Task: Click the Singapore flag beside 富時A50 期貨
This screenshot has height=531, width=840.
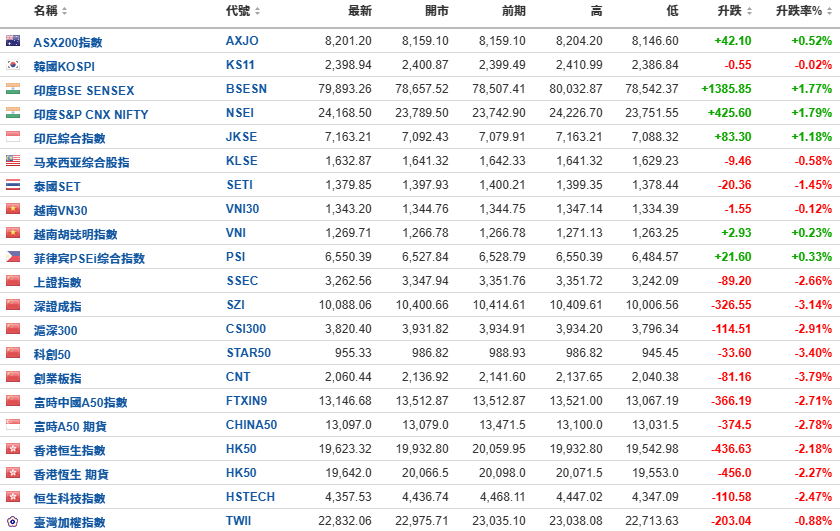Action: tap(13, 425)
